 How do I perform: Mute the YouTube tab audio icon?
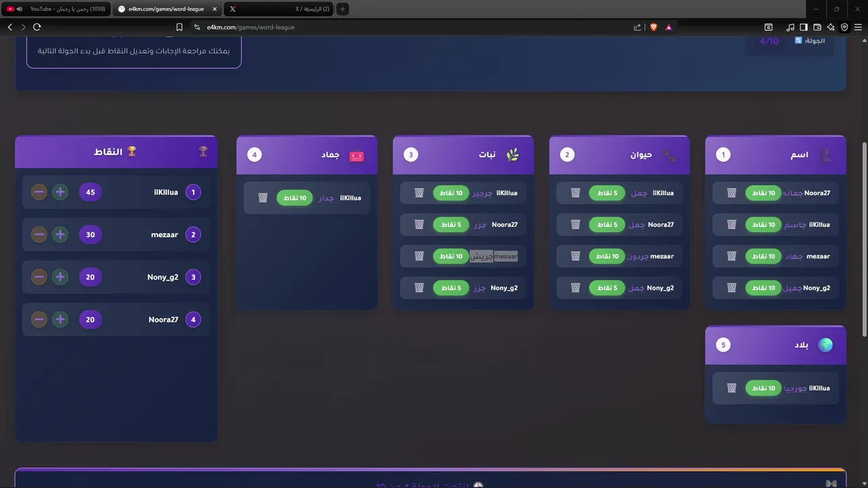pos(19,9)
